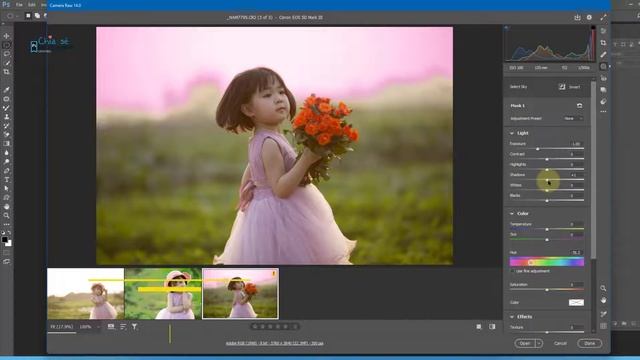Image resolution: width=640 pixels, height=360 pixels.
Task: Enable Use fine adjustment checkbox
Action: point(513,271)
